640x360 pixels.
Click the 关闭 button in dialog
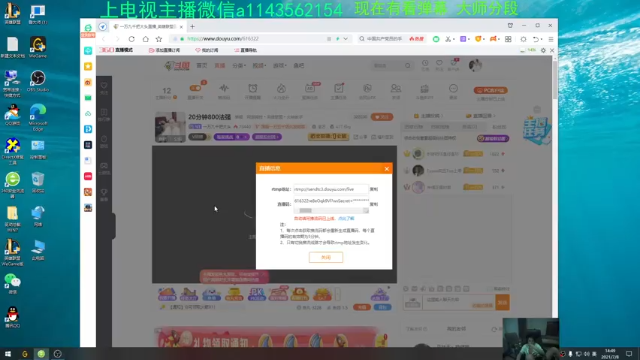coord(326,257)
